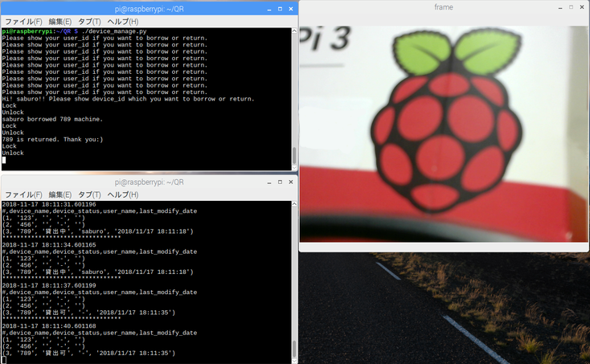This screenshot has height=364, width=590.
Task: Open 編集(E) menu in bottom terminal
Action: [x=59, y=194]
